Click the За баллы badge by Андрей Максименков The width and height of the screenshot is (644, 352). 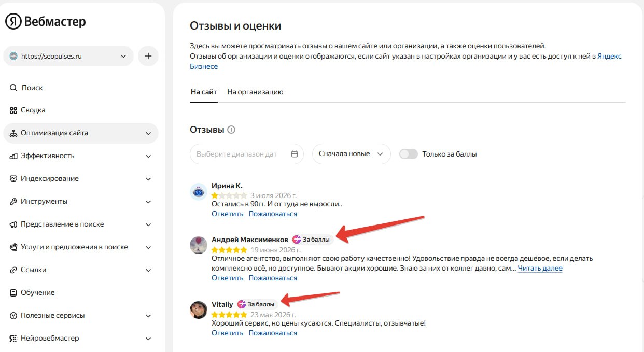[x=312, y=240]
